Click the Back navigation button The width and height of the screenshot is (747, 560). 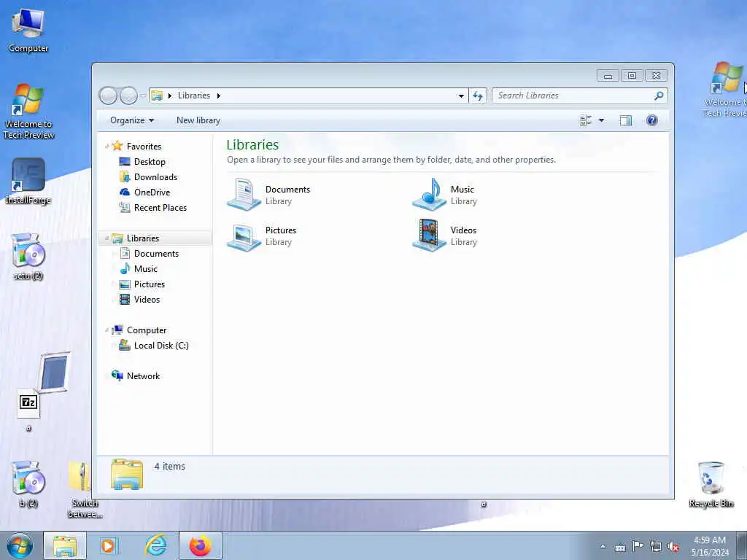108,96
